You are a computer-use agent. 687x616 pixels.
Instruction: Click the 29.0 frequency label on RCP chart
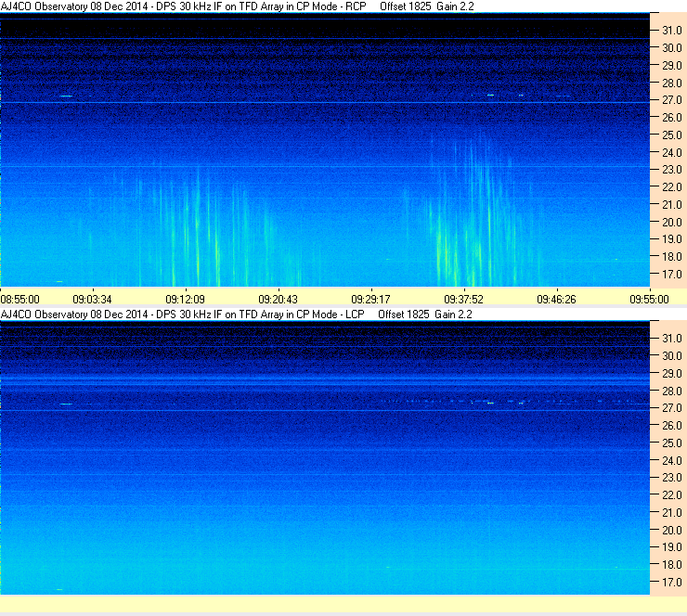(x=672, y=66)
